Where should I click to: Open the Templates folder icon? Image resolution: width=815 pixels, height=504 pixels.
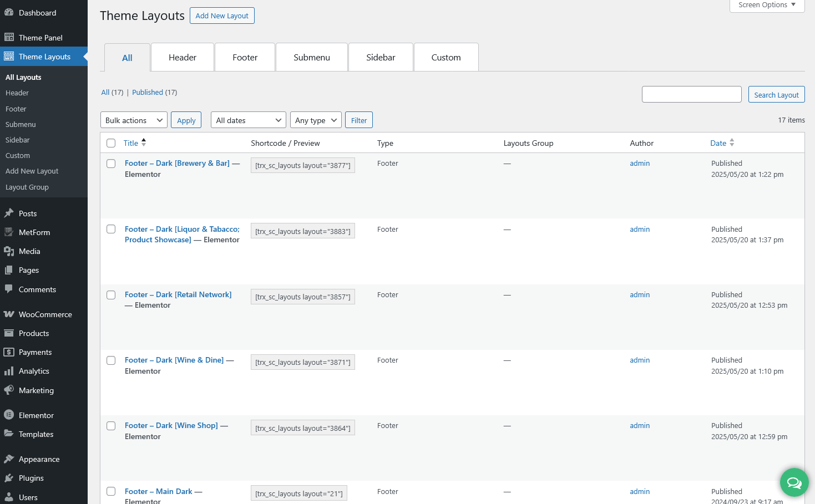click(9, 434)
